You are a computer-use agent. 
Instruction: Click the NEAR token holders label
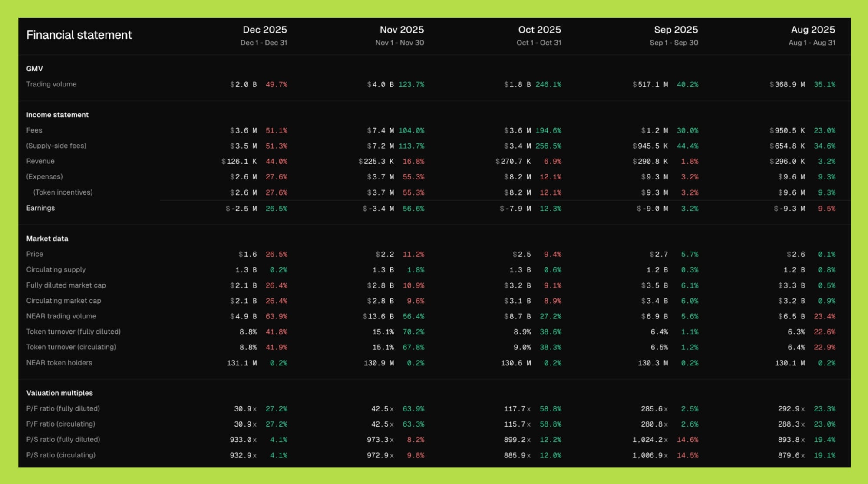[59, 363]
